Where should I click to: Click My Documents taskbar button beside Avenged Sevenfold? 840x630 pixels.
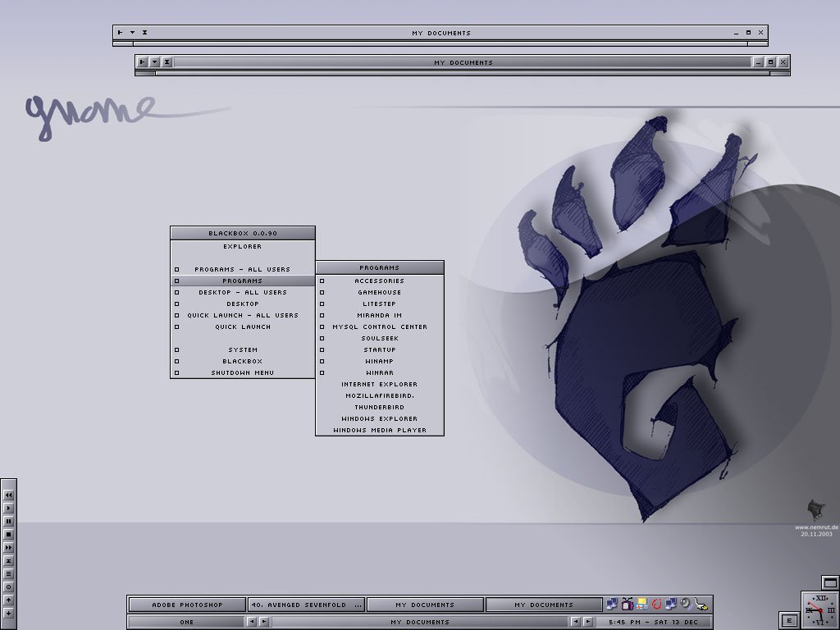(x=425, y=605)
